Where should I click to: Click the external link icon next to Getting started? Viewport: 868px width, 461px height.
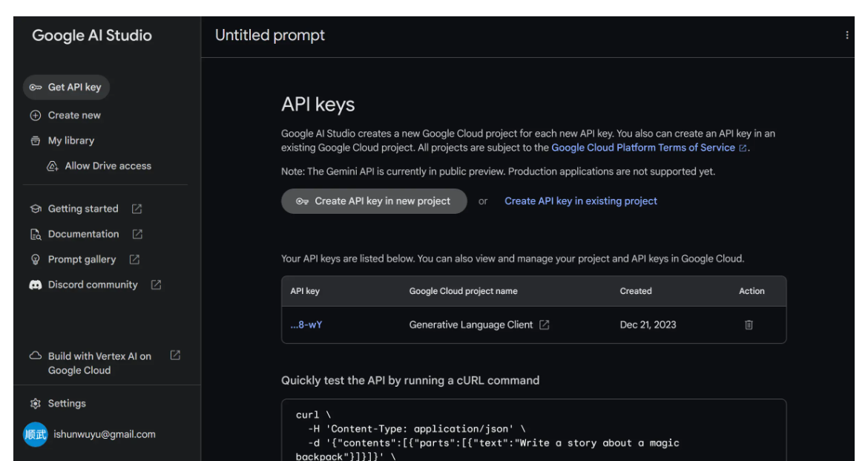coord(137,209)
